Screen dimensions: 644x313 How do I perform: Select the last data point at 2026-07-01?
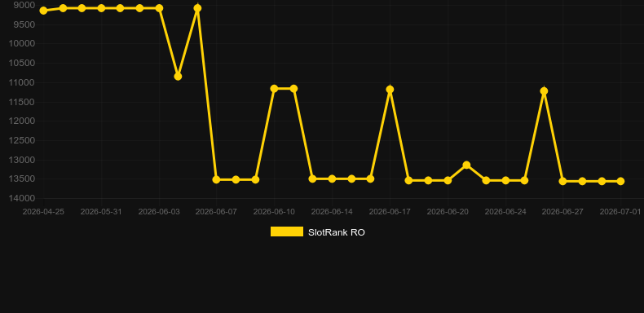click(620, 181)
